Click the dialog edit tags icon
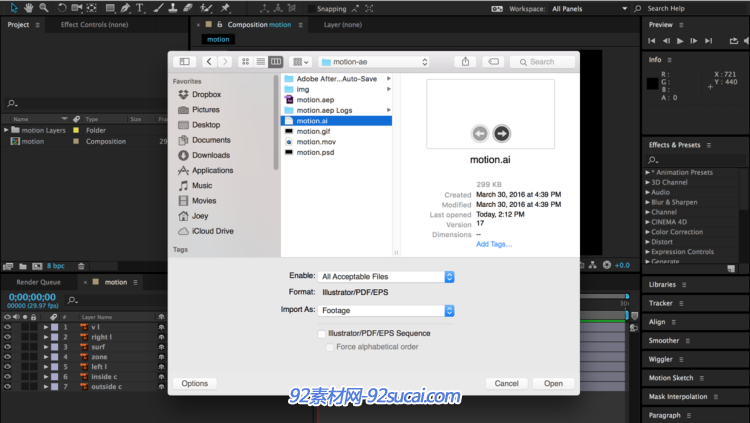Viewport: 750px width, 423px height. pyautogui.click(x=493, y=62)
